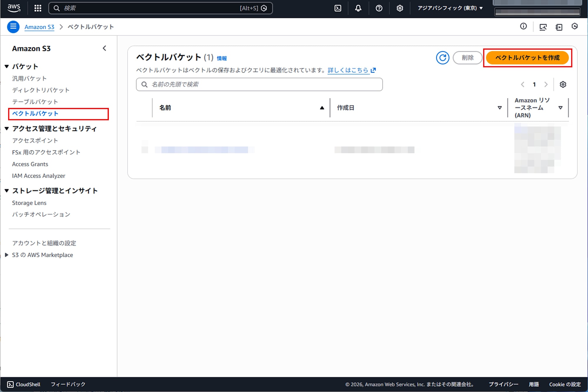Open table preferences gear icon
This screenshot has height=392, width=588.
pyautogui.click(x=563, y=84)
